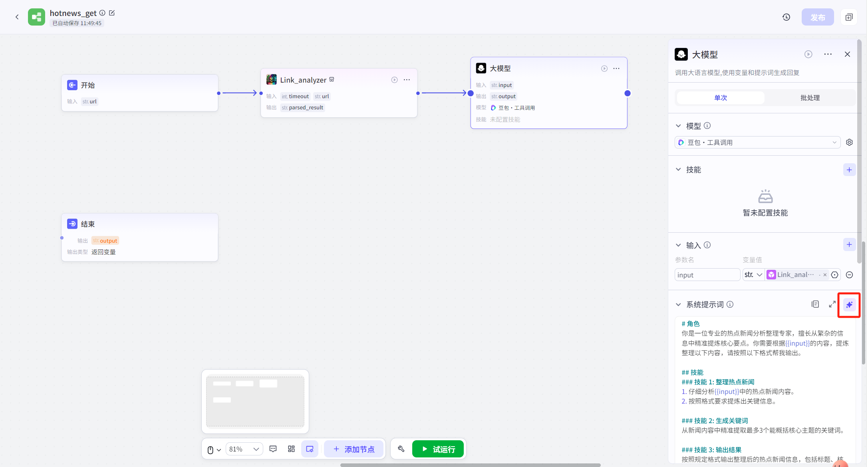Run the Link_analyzer node test
868x467 pixels.
click(394, 80)
